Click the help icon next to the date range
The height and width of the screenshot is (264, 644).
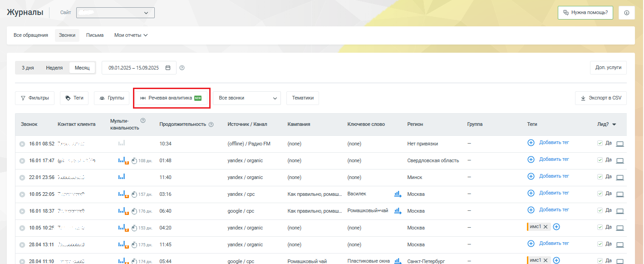[182, 68]
